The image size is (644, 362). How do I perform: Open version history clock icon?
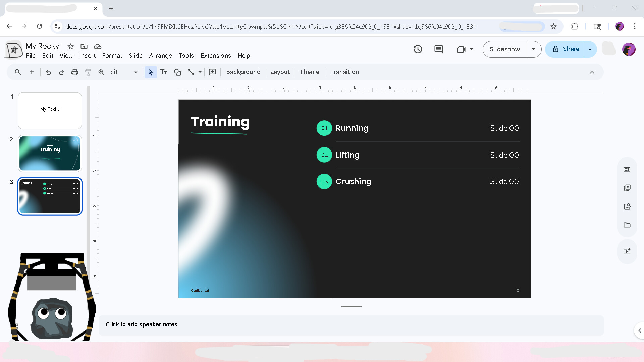[418, 49]
